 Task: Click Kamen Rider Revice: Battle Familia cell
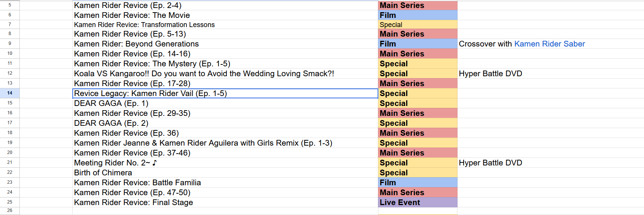point(225,183)
